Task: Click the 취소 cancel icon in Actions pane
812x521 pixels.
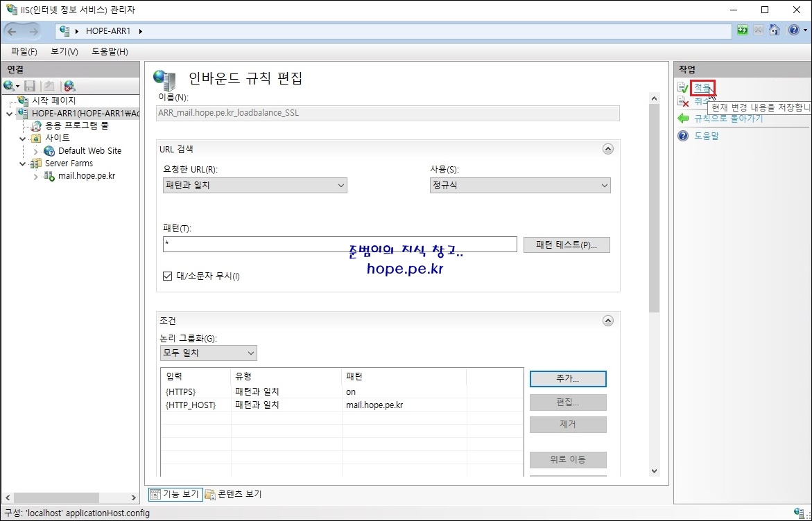Action: (x=684, y=102)
